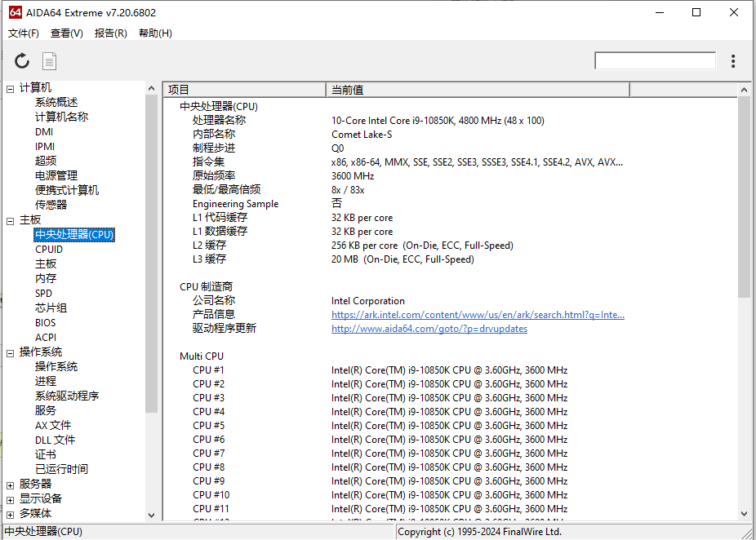The height and width of the screenshot is (540, 756).
Task: Open the 进程 tree item
Action: click(x=46, y=381)
